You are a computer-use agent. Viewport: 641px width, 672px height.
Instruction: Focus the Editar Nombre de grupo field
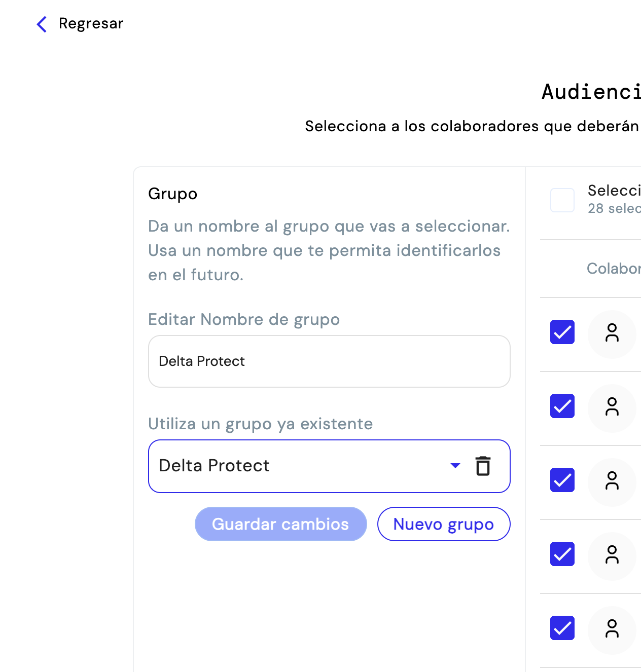point(329,361)
